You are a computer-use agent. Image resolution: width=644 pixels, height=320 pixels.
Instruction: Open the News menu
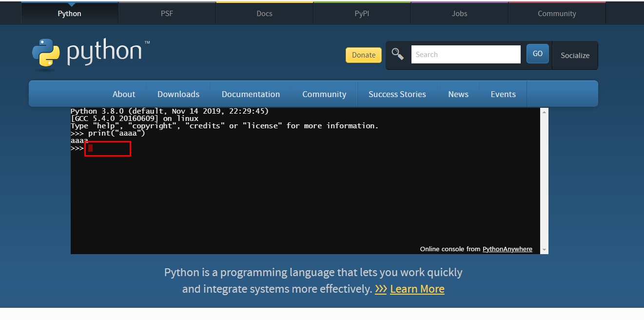tap(458, 94)
